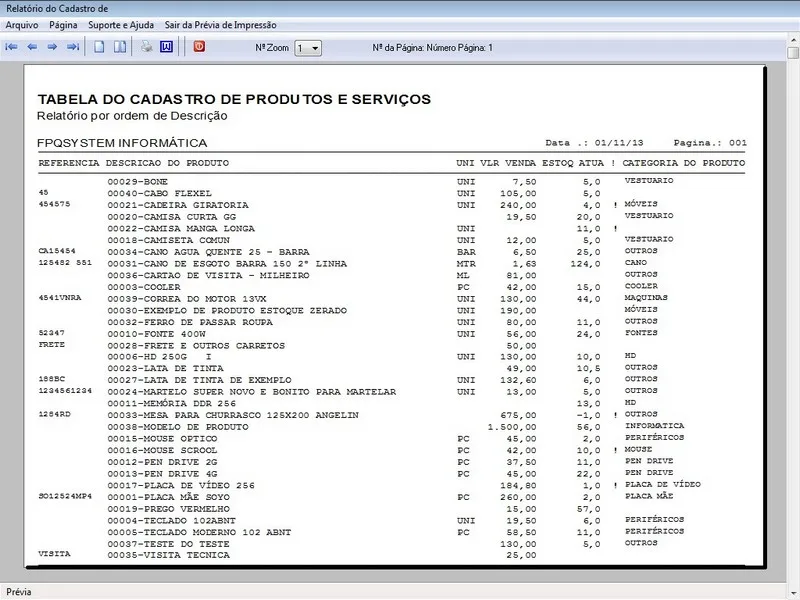Click the CATEGORIA DO PRODUTO column header

point(683,162)
